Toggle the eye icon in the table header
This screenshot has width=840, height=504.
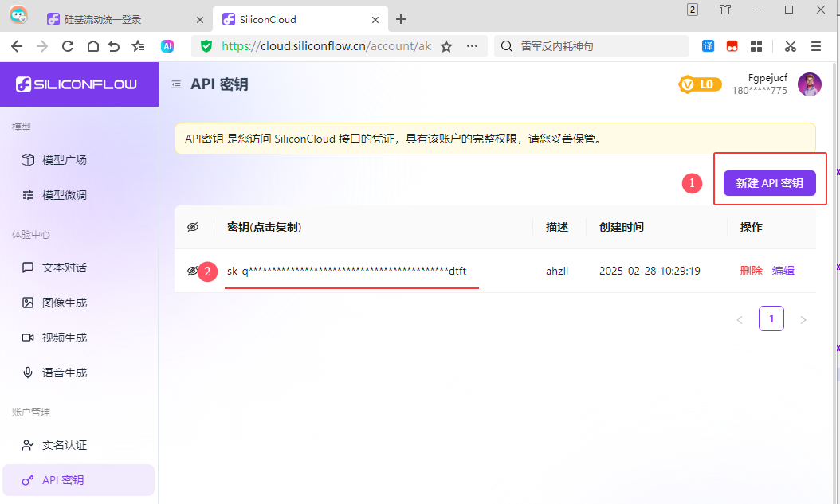click(x=192, y=227)
